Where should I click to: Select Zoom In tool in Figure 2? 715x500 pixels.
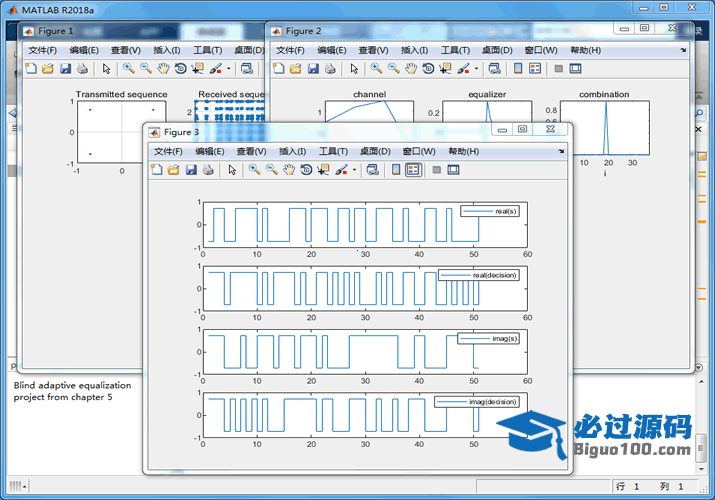(x=376, y=69)
